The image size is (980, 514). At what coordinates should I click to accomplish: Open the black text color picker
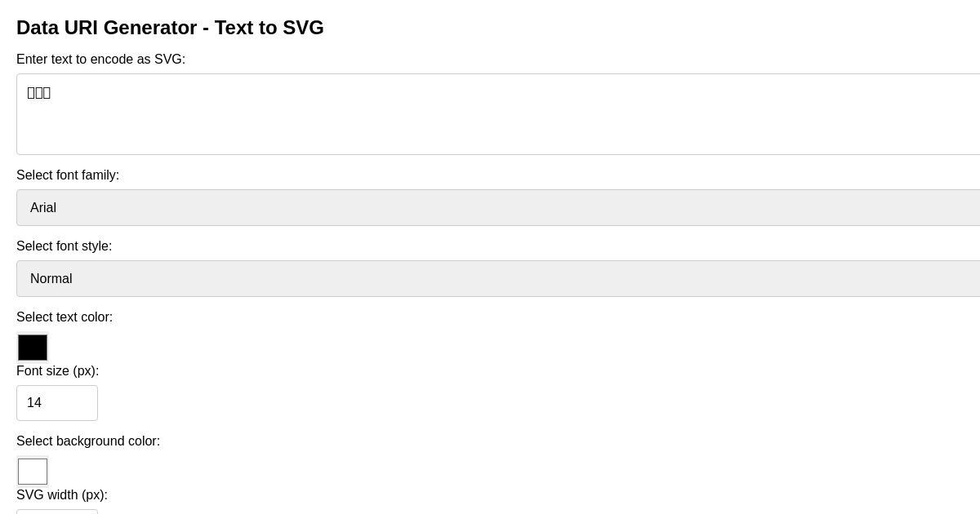pos(33,347)
